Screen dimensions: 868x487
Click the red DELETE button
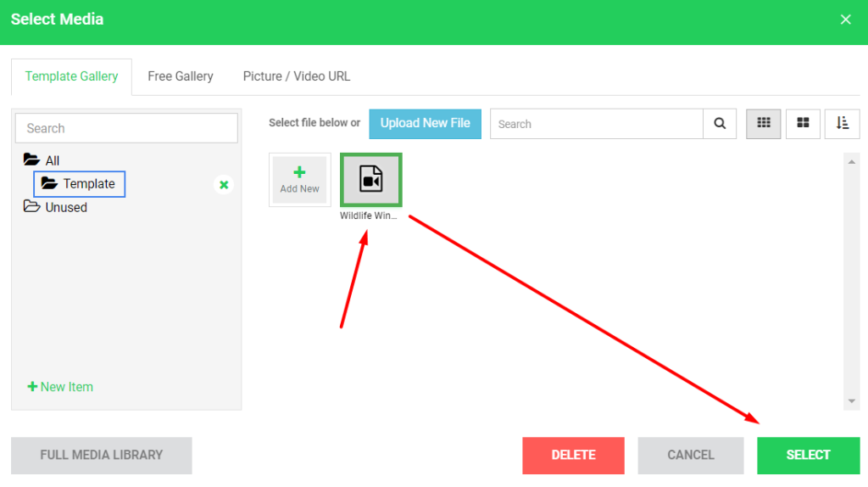(573, 455)
